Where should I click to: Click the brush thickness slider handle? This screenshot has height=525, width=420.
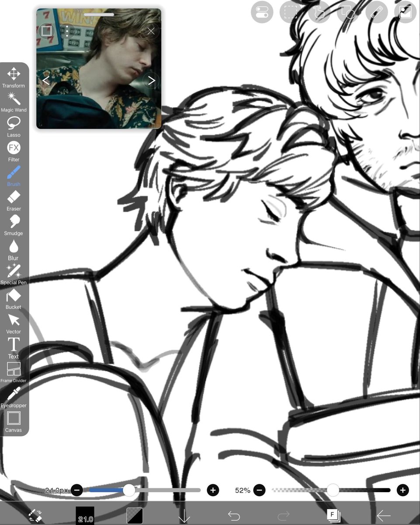(129, 490)
